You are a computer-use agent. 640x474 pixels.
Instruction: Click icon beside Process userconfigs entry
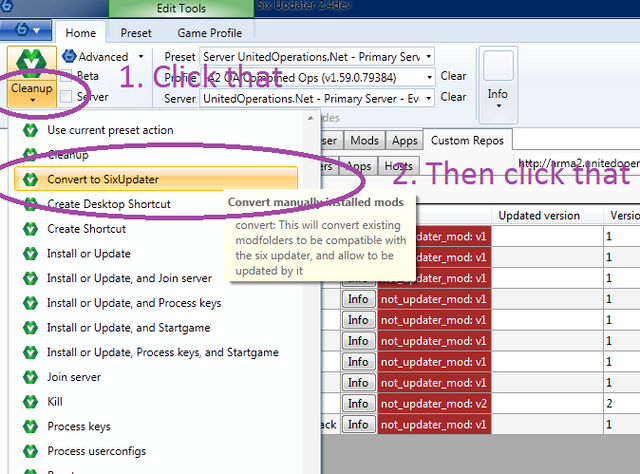(x=30, y=451)
